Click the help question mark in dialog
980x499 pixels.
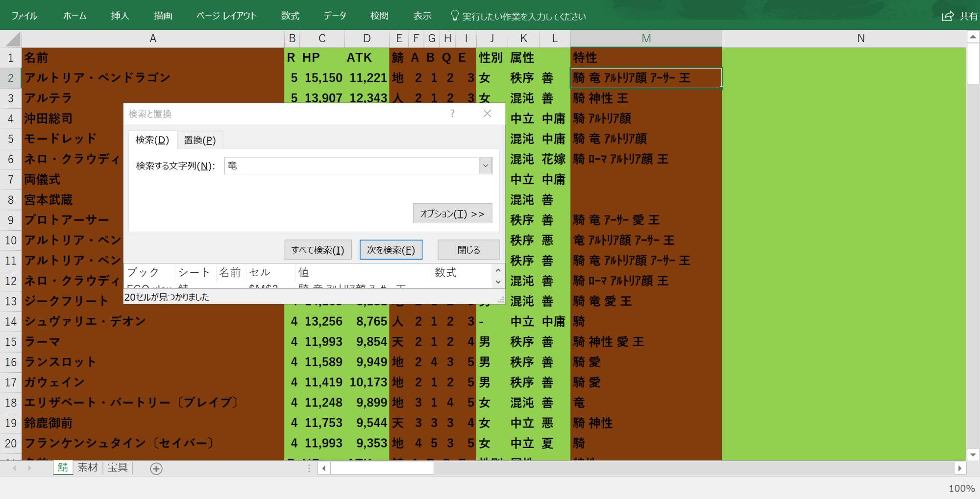pos(452,114)
